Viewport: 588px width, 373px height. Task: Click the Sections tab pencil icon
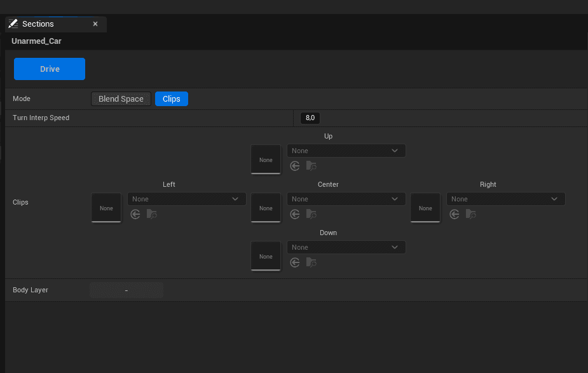13,24
